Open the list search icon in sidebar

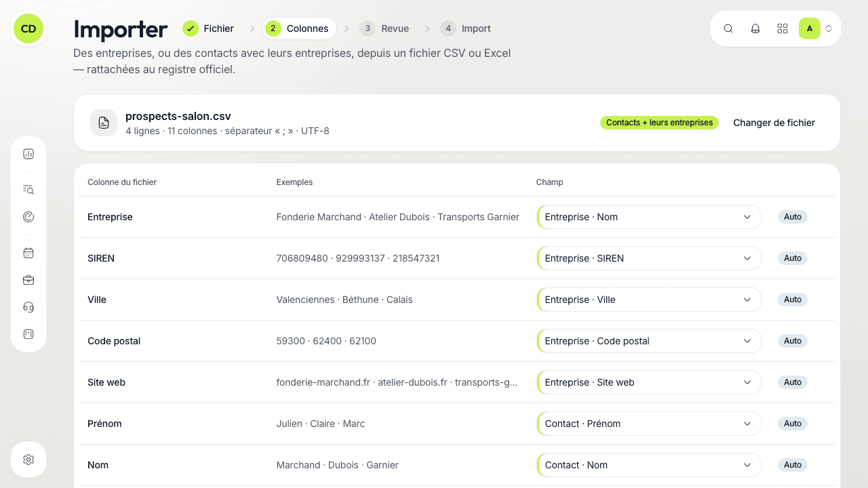click(x=28, y=190)
